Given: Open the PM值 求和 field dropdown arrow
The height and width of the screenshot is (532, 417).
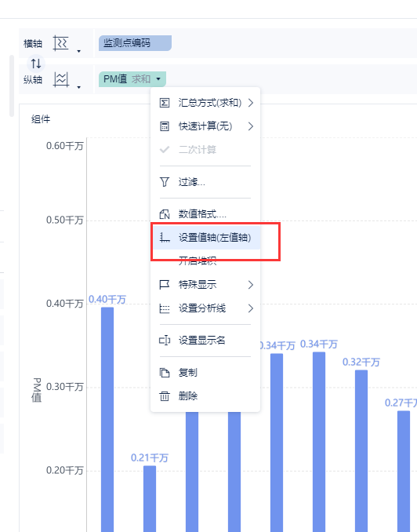Looking at the screenshot, I should (x=158, y=79).
